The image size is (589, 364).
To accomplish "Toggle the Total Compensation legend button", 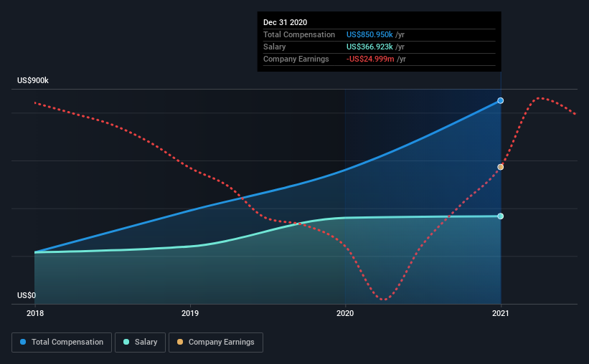I will pyautogui.click(x=62, y=343).
